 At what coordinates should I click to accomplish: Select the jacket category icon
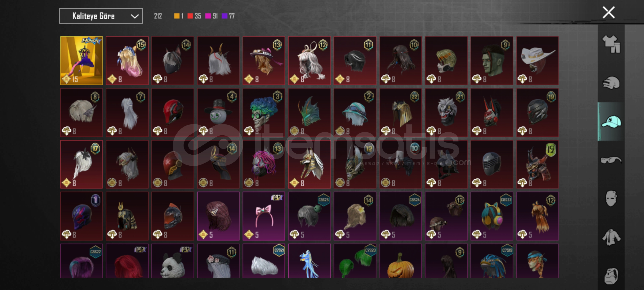[611, 237]
